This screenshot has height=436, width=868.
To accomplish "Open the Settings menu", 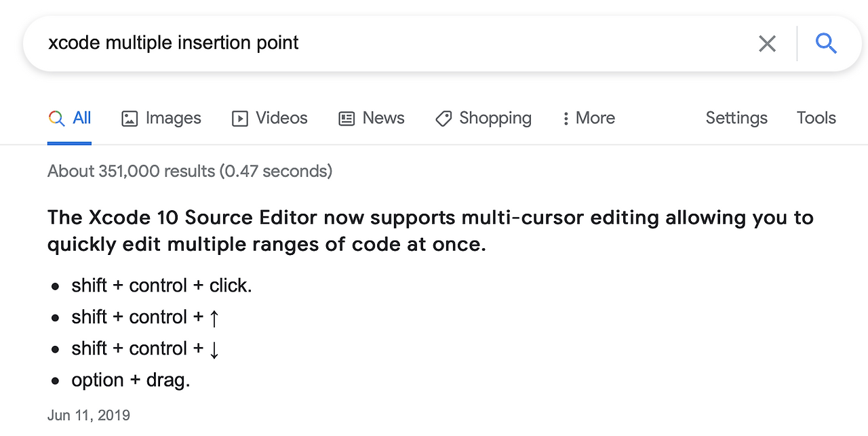I will pyautogui.click(x=736, y=118).
